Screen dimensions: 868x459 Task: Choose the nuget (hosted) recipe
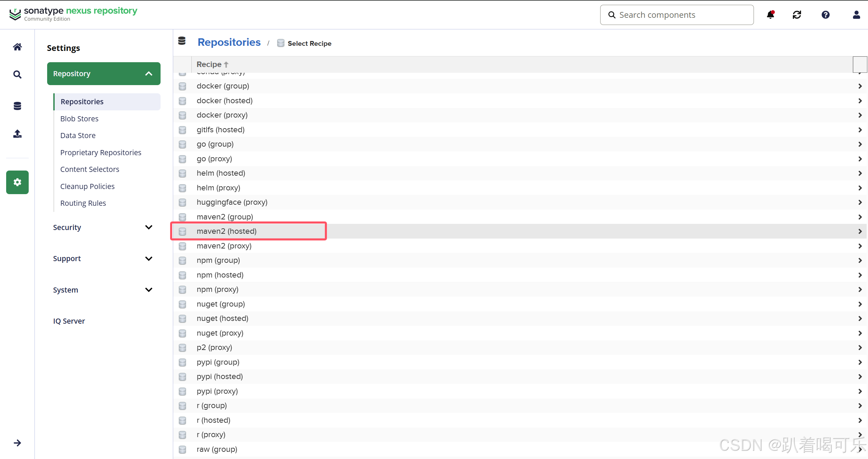520,319
